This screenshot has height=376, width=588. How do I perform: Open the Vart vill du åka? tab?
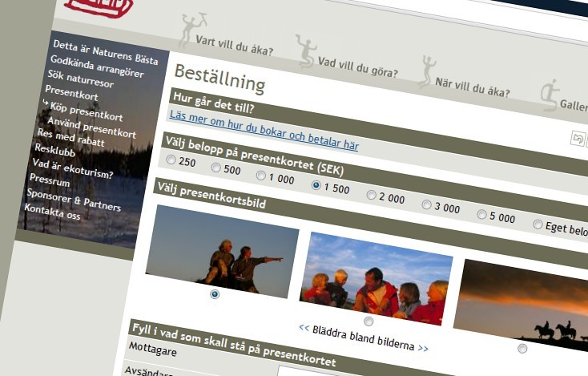234,46
